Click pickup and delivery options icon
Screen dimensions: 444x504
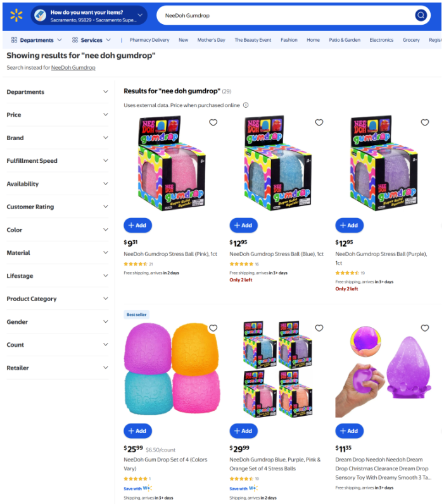coord(40,15)
